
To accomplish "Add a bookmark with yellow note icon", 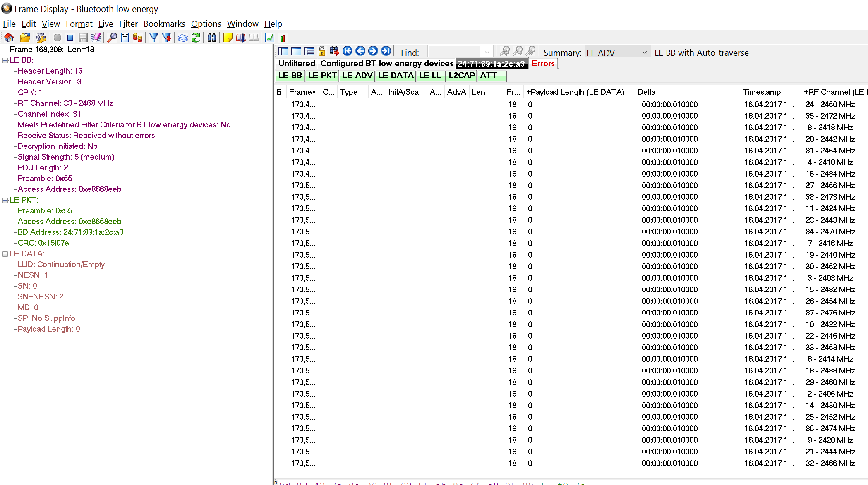I will coord(228,38).
